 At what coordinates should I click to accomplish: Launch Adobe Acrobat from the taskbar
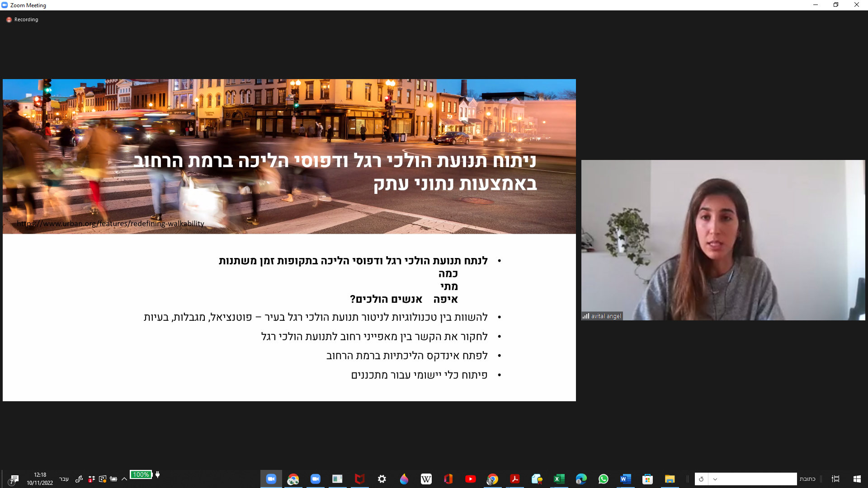[514, 479]
